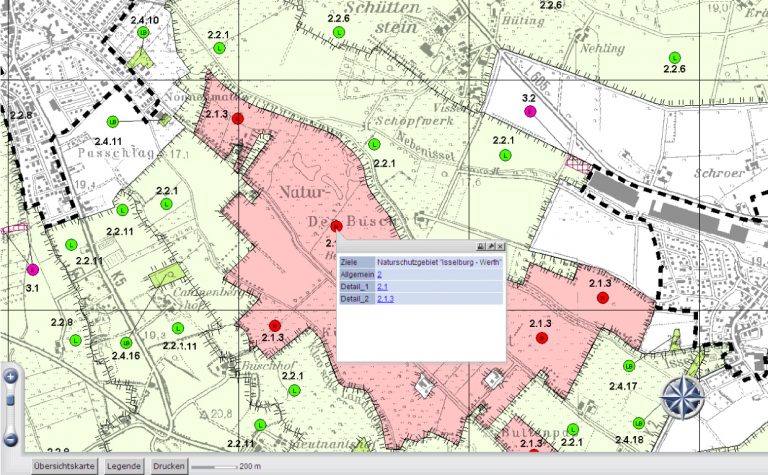Follow the Detail_1 link '2.1'
768x475 pixels.
click(383, 286)
